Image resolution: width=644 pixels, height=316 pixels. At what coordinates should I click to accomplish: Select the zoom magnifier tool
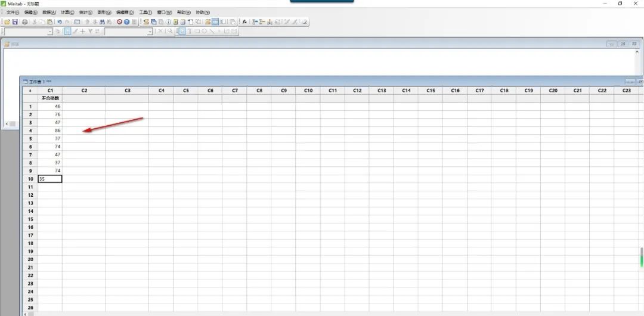pos(170,31)
